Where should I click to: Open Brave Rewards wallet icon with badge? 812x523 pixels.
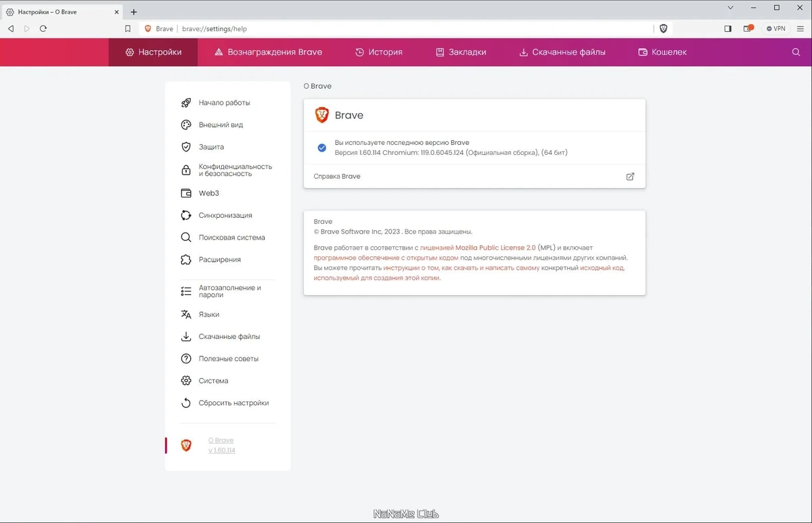[748, 28]
